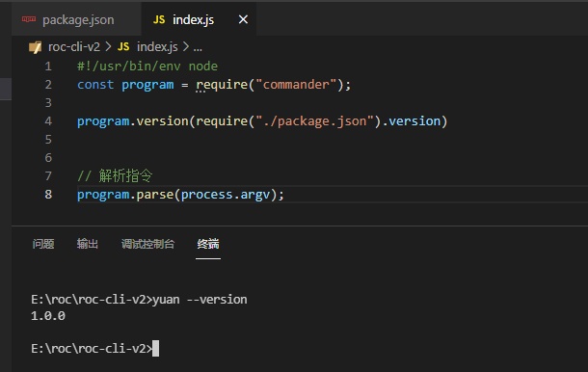Switch to the 输出 output panel

88,244
